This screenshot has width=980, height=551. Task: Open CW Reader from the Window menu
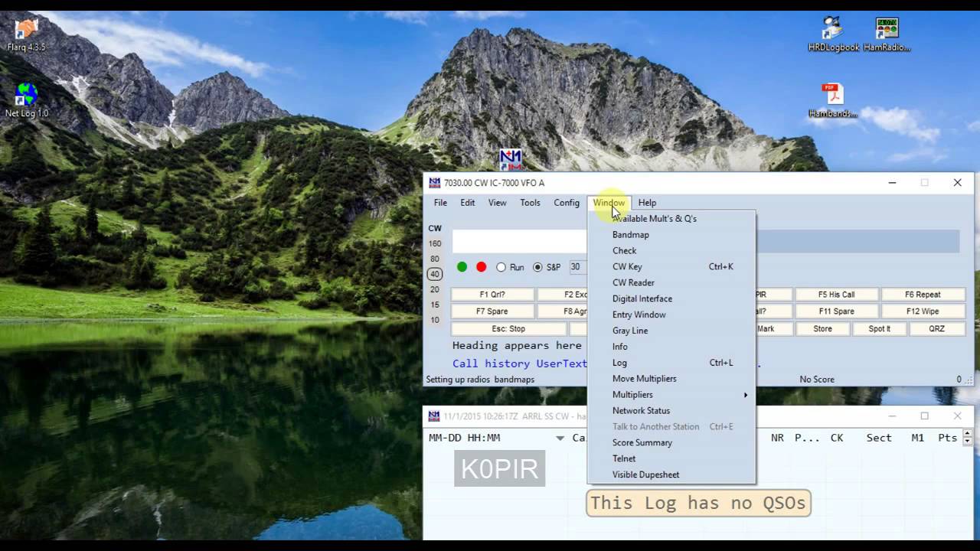(x=671, y=283)
